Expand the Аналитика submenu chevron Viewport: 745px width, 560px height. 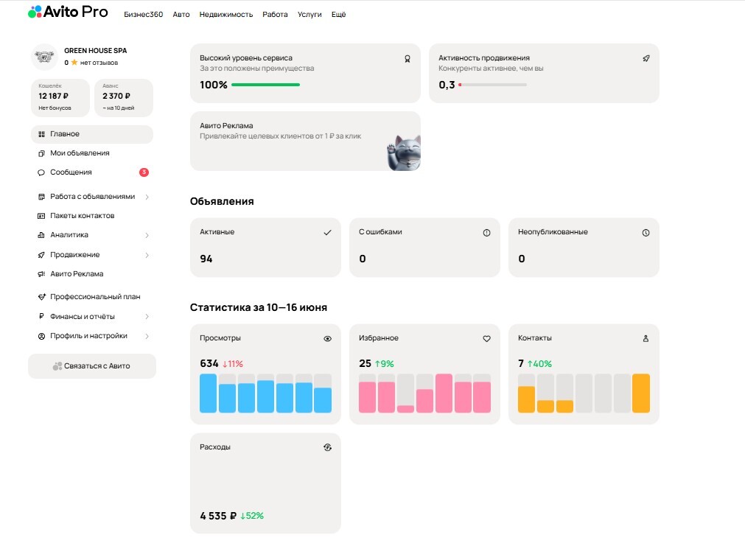coord(147,236)
